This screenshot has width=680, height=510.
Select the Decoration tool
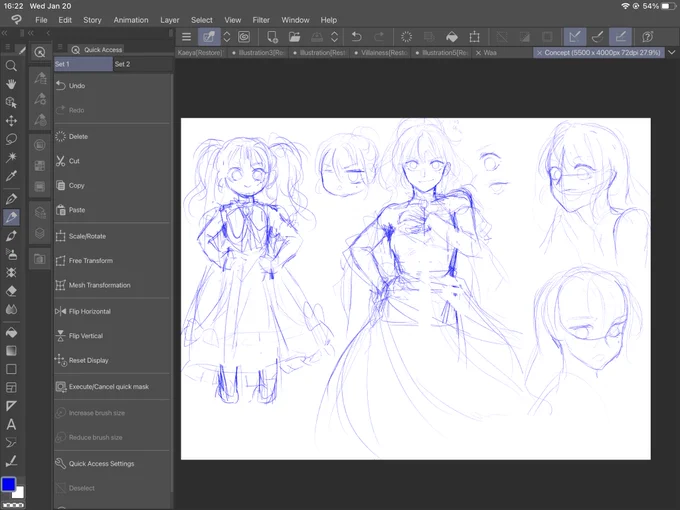click(x=11, y=272)
